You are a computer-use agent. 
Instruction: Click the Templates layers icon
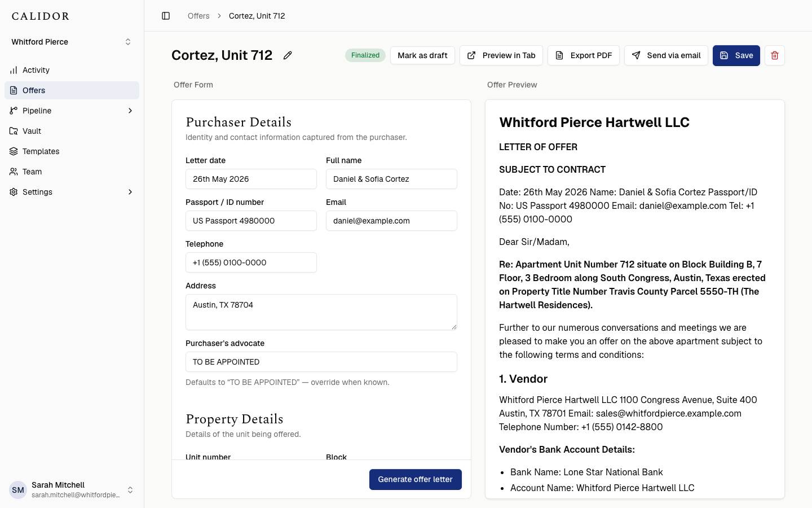14,151
